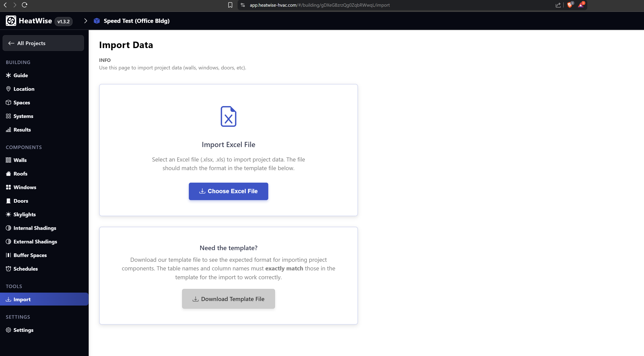Select the Walls component icon
Viewport: 644px width, 356px height.
tap(8, 160)
